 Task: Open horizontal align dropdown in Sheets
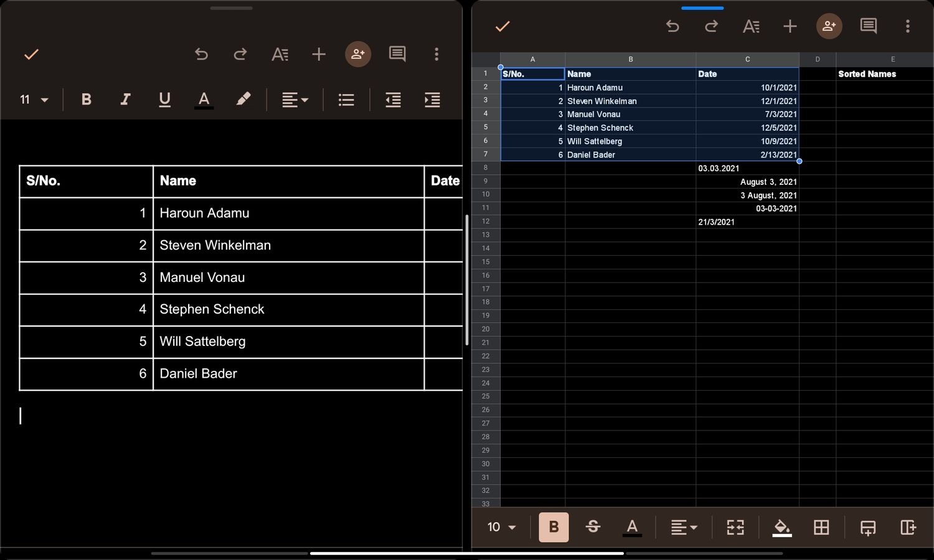(x=684, y=528)
